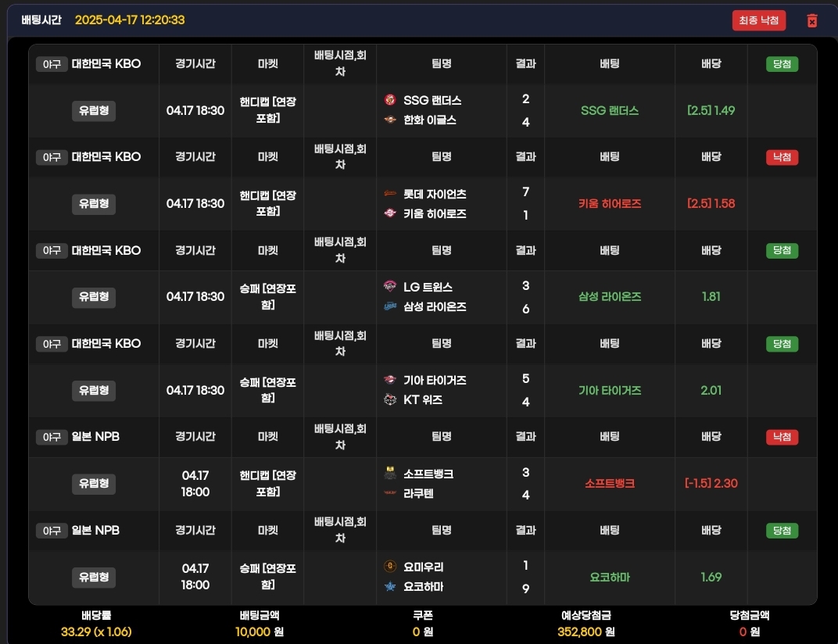Click the 요코하마 team logo
Image resolution: width=838 pixels, height=644 pixels.
tap(390, 587)
